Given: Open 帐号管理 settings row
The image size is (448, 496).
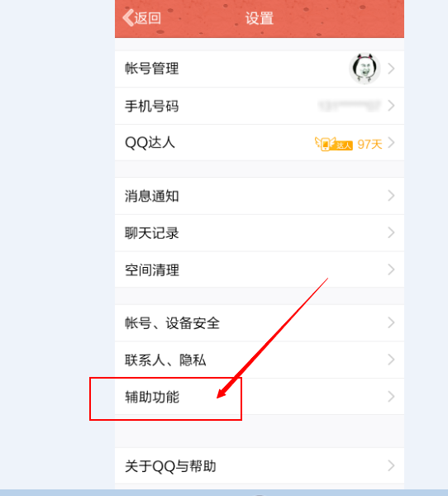Looking at the screenshot, I should [x=260, y=69].
